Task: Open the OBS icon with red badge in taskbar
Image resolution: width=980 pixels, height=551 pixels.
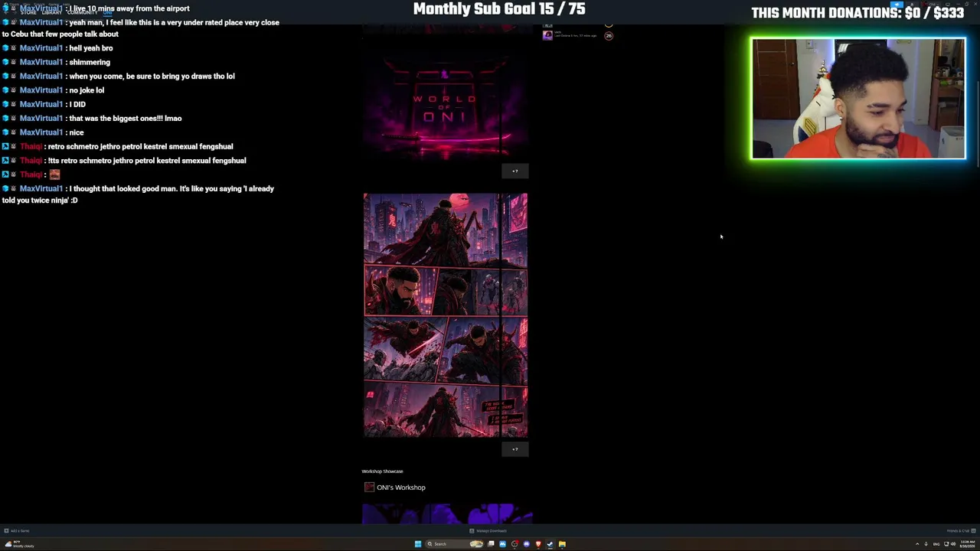Action: point(514,544)
